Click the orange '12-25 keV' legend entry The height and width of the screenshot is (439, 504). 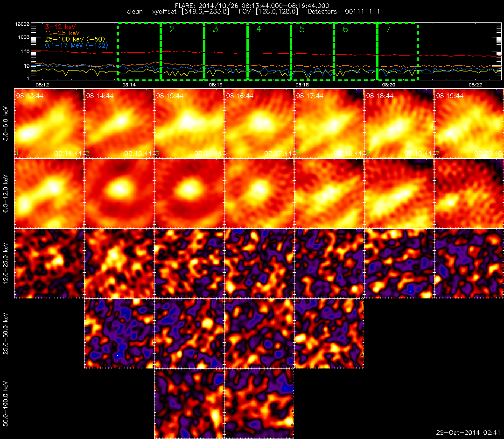[x=62, y=33]
